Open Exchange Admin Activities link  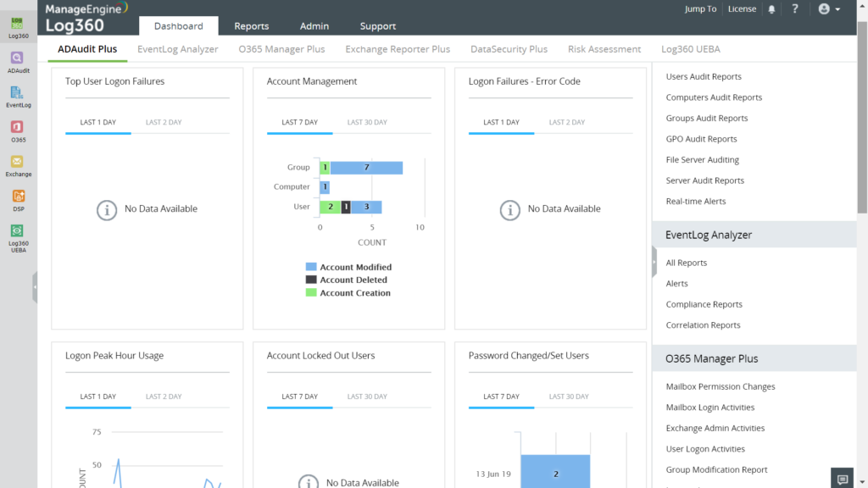[715, 428]
